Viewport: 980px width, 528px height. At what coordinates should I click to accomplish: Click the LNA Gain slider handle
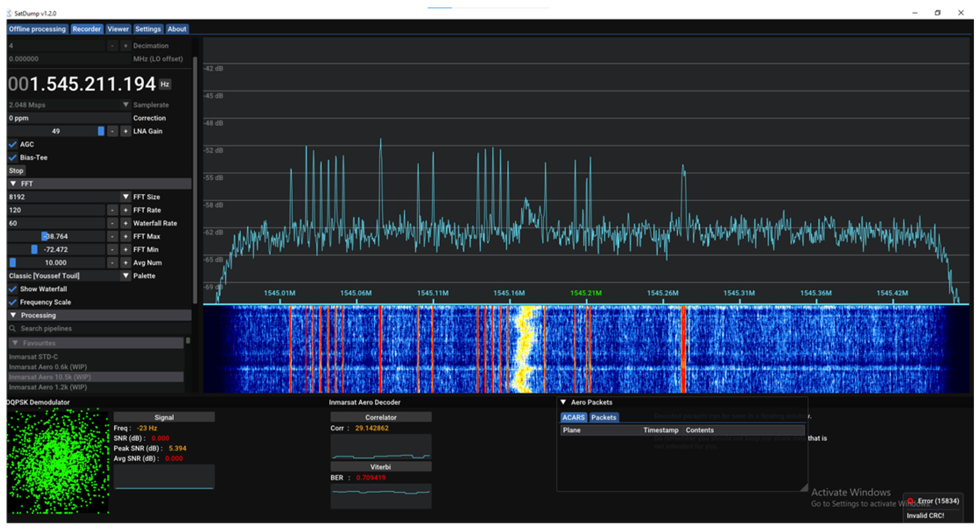[x=101, y=131]
